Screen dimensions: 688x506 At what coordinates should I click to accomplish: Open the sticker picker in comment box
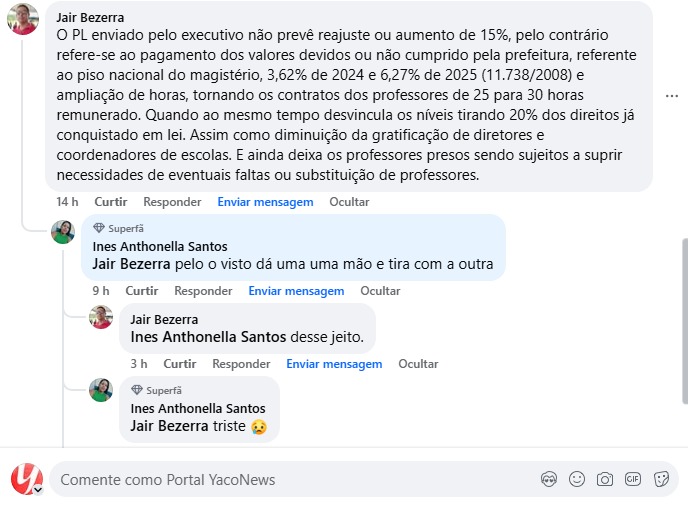click(x=661, y=479)
